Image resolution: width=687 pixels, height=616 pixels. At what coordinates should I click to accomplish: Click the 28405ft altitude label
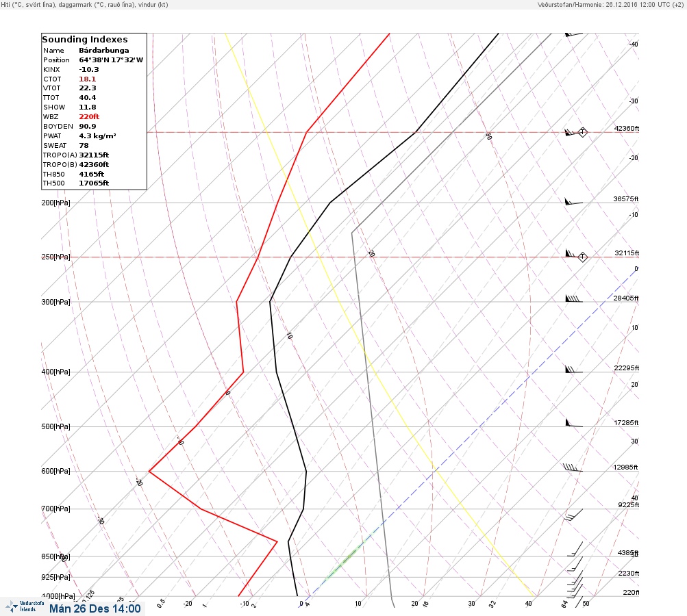pos(625,298)
